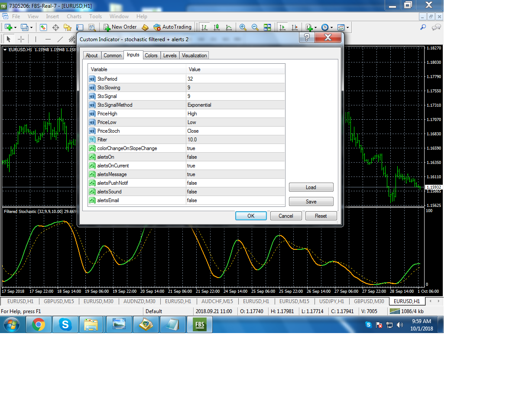Click the Tile Windows icon
The height and width of the screenshot is (399, 532).
(267, 27)
